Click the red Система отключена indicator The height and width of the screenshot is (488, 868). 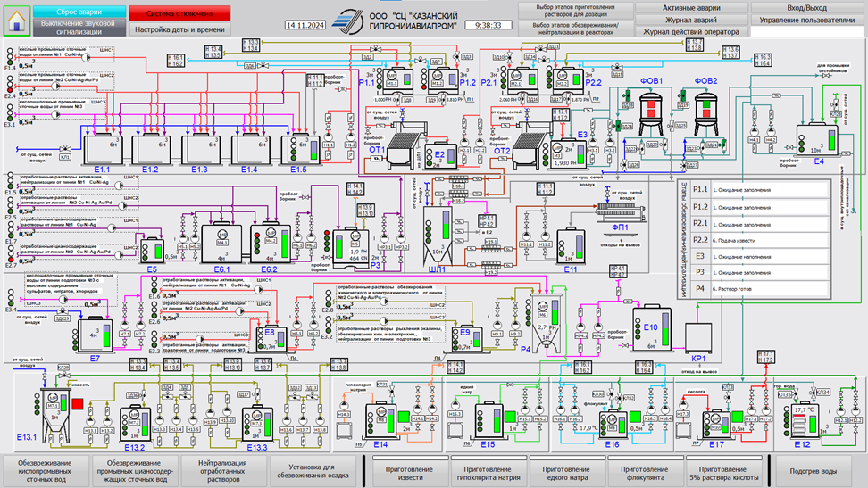tap(179, 13)
